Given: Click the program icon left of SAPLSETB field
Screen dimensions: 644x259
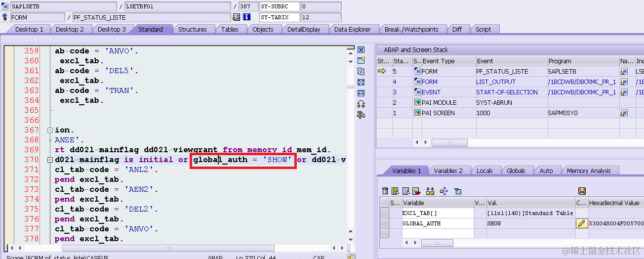Looking at the screenshot, I should click(x=5, y=7).
